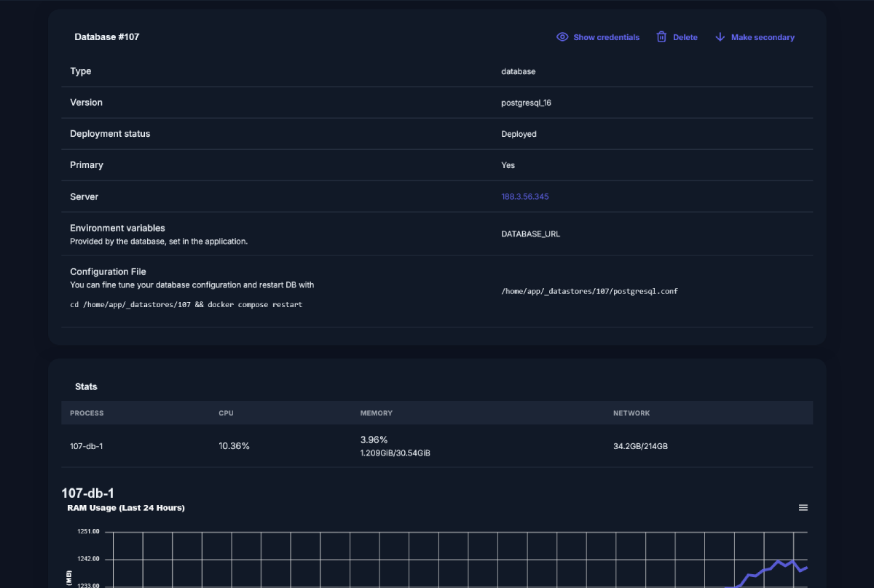Click the version value postgresql_16
The height and width of the screenshot is (588, 874).
click(527, 103)
